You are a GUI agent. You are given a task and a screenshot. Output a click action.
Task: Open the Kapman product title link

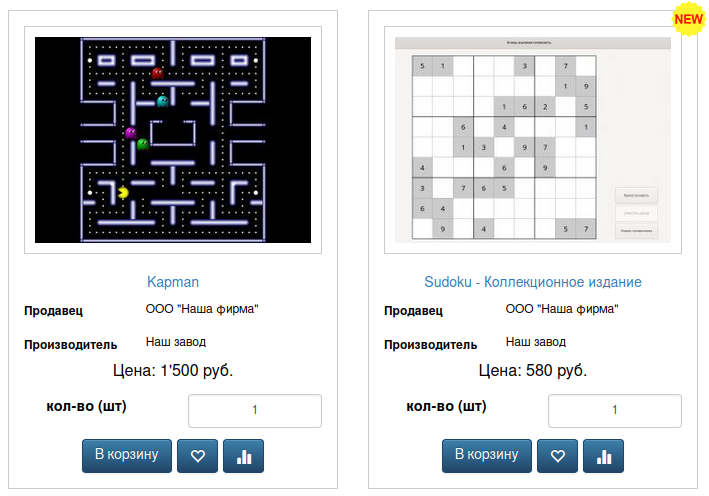tap(173, 282)
